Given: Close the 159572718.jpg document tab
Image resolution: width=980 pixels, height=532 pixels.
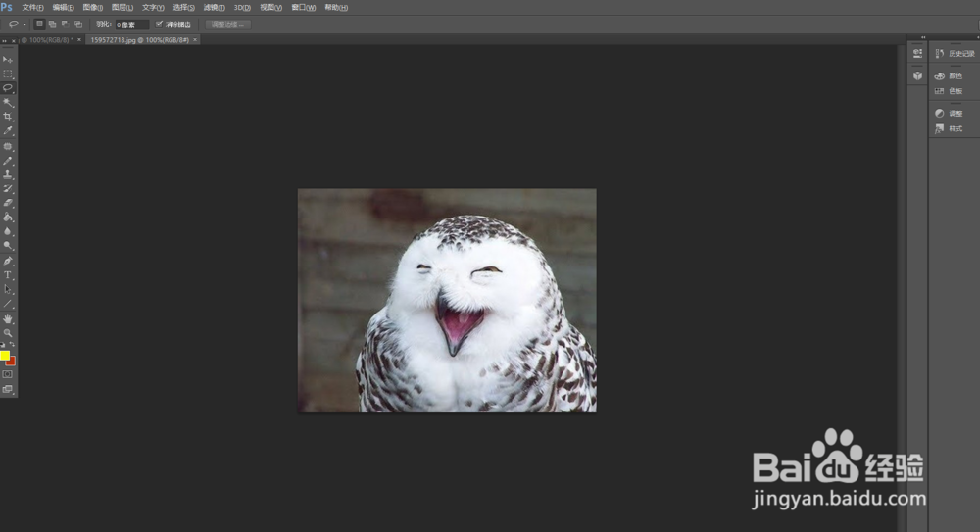Looking at the screenshot, I should click(195, 40).
